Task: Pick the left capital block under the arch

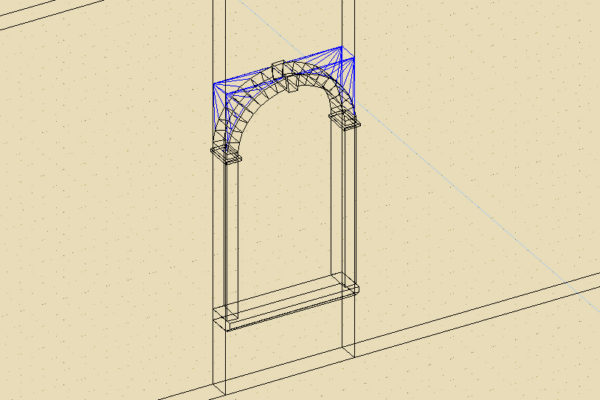Action: (226, 154)
